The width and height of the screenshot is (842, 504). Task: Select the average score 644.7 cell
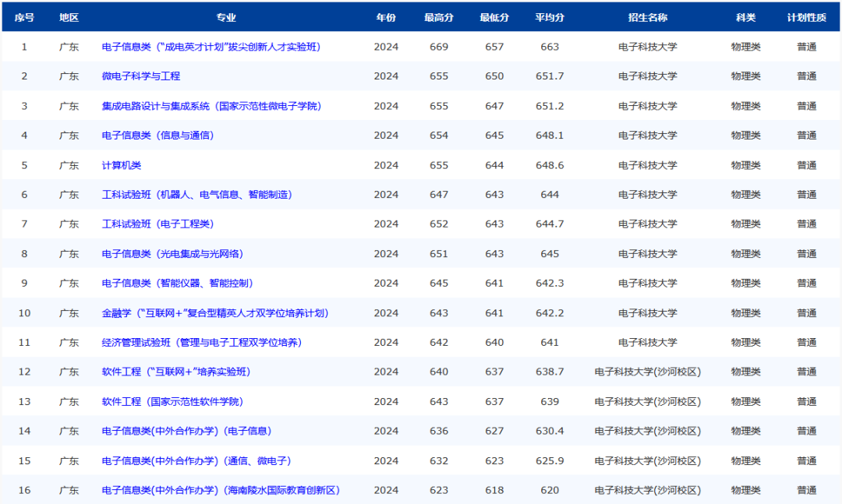[x=550, y=224]
